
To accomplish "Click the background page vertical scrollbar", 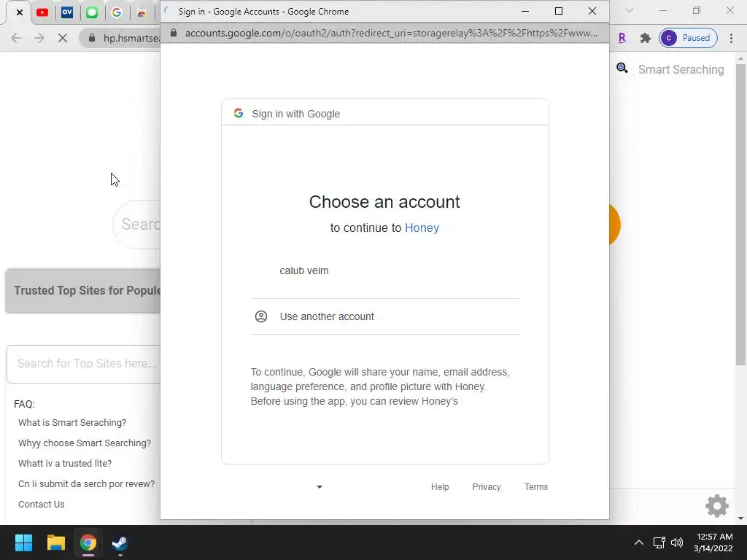I will click(740, 214).
